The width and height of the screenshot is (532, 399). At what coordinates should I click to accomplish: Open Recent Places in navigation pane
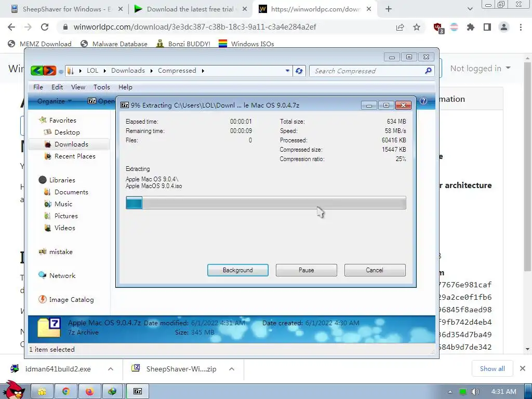pyautogui.click(x=75, y=156)
